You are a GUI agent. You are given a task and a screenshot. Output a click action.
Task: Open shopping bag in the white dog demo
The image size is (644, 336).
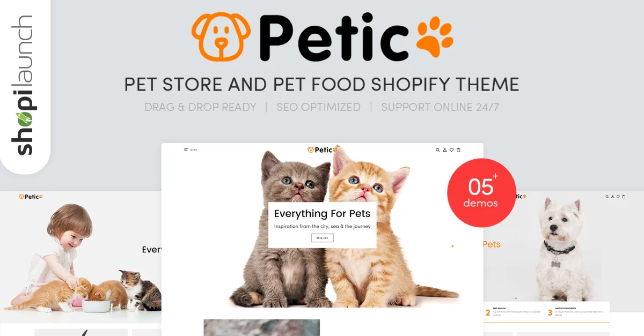coord(624,197)
